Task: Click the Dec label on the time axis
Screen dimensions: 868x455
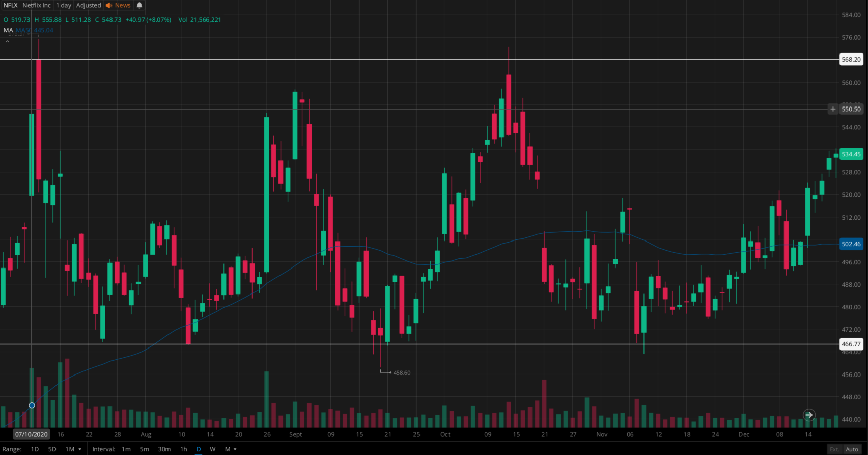Action: pyautogui.click(x=744, y=434)
